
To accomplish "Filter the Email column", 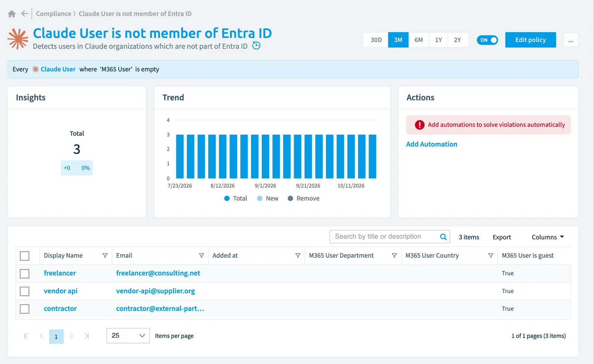I will (x=202, y=256).
